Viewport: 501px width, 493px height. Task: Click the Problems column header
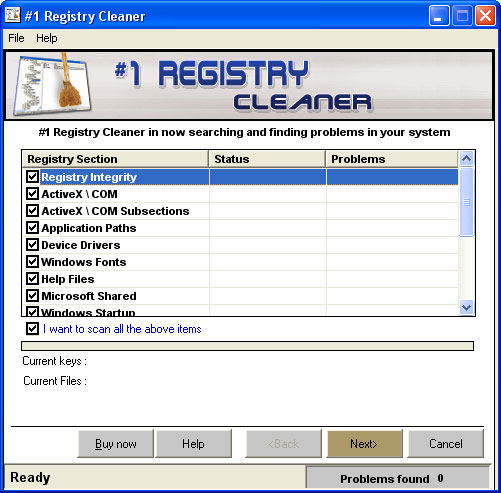(392, 159)
